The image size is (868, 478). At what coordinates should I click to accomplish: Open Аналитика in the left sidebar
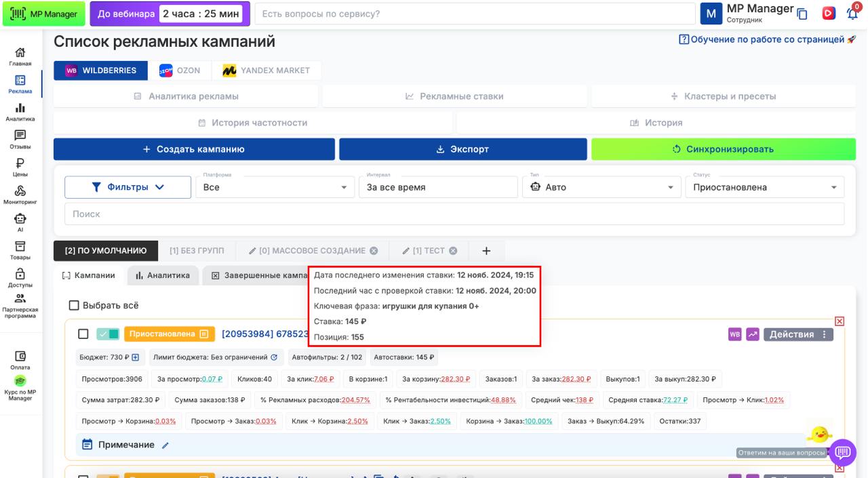coord(20,113)
